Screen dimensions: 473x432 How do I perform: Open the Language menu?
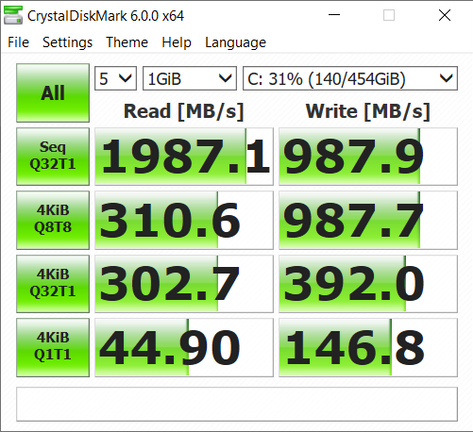coord(235,42)
